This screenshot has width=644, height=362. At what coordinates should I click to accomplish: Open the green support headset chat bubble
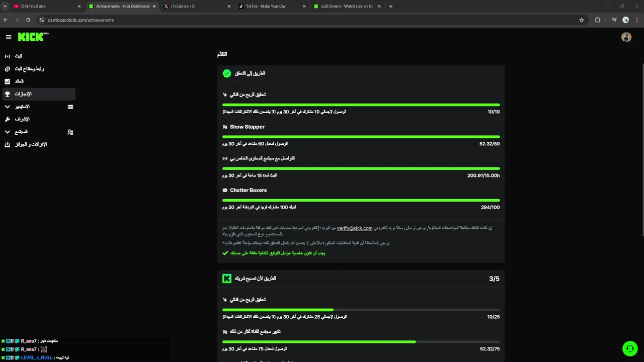pyautogui.click(x=629, y=348)
